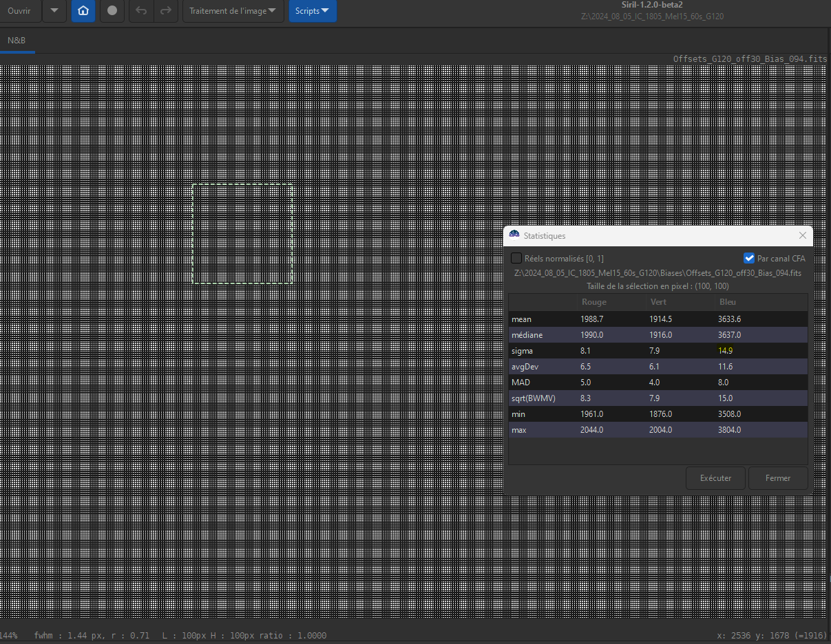
Task: Close the Statistiques dialog
Action: [x=802, y=235]
